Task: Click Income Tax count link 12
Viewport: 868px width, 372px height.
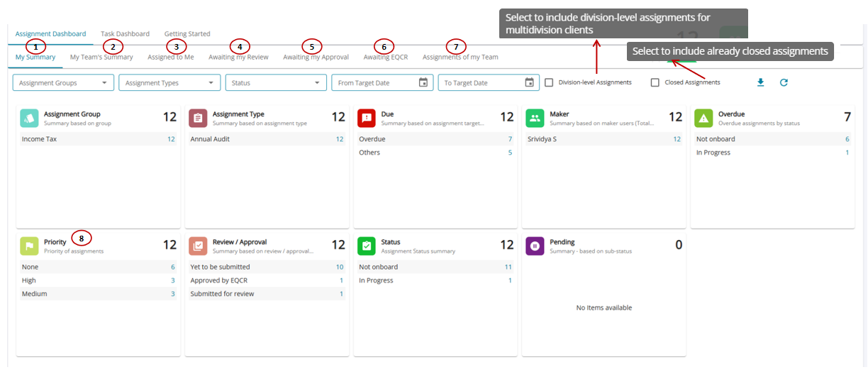Action: [171, 139]
